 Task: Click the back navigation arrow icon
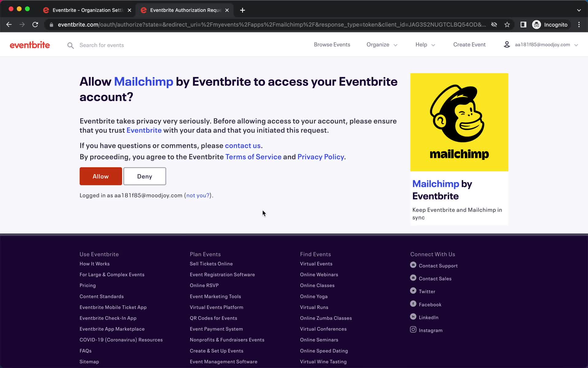[x=9, y=25]
